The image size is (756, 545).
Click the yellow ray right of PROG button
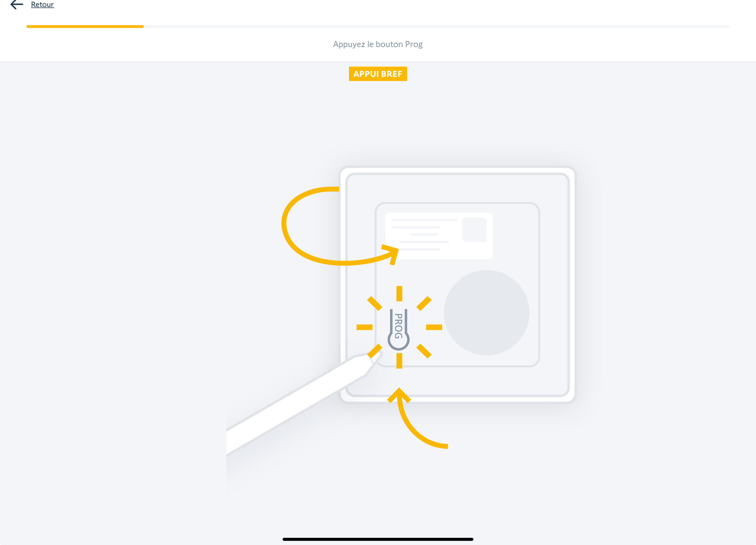[434, 327]
